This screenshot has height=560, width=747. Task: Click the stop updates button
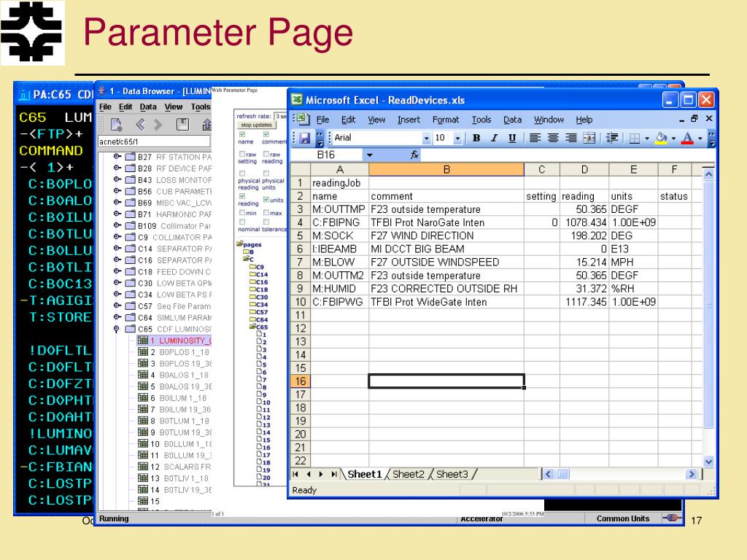[x=256, y=125]
